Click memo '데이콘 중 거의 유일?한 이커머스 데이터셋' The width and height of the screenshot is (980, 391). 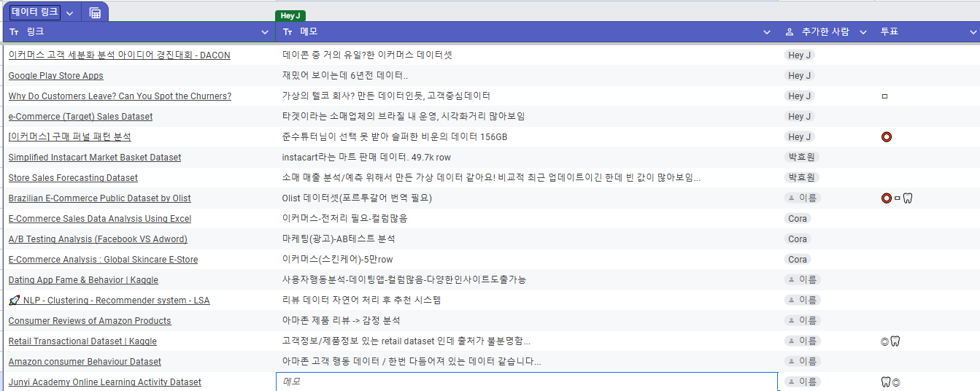[x=367, y=55]
